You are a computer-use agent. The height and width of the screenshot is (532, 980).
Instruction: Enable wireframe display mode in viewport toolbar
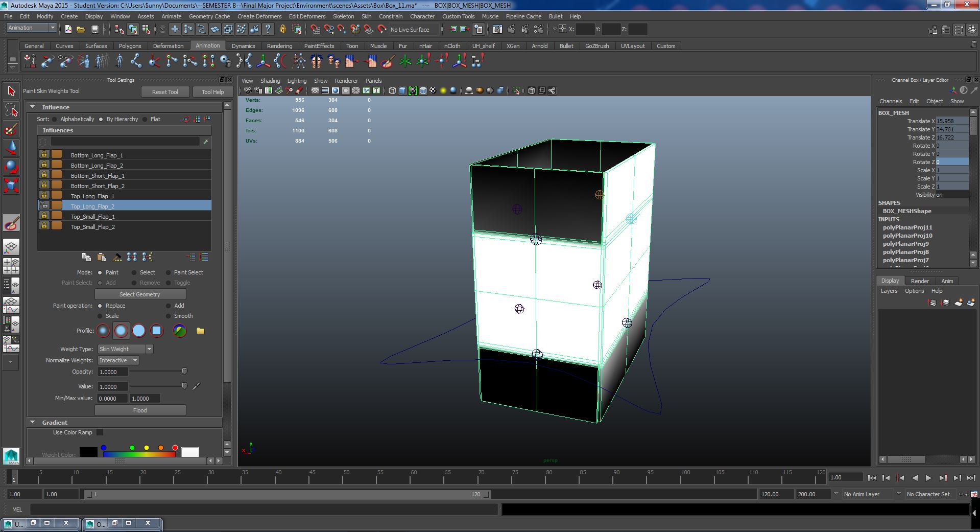tap(392, 90)
